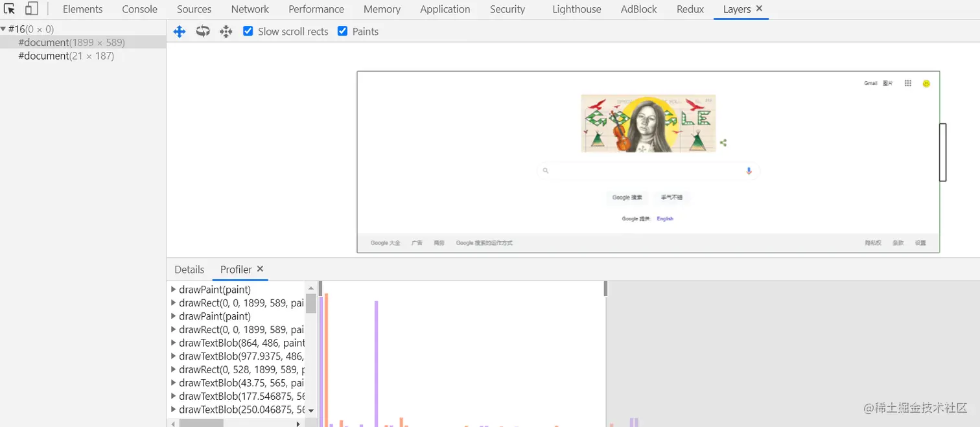Click the profiler right range handle
The width and height of the screenshot is (980, 427).
pos(605,288)
